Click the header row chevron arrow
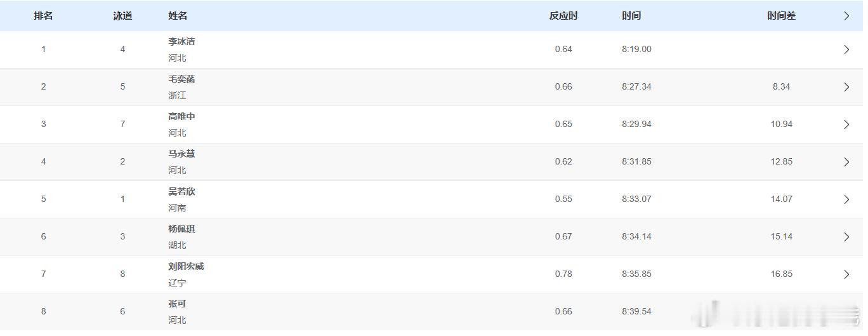Viewport: 868px width, 336px height. [846, 16]
